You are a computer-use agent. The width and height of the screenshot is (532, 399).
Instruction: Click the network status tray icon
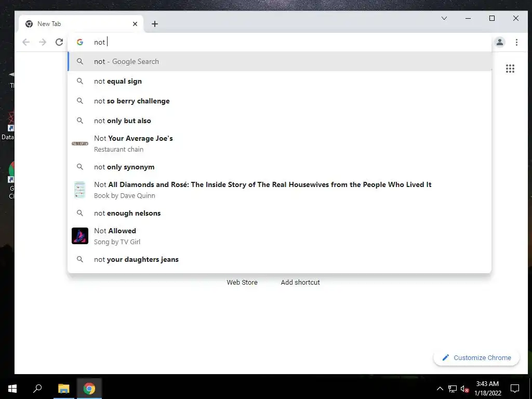pos(453,389)
